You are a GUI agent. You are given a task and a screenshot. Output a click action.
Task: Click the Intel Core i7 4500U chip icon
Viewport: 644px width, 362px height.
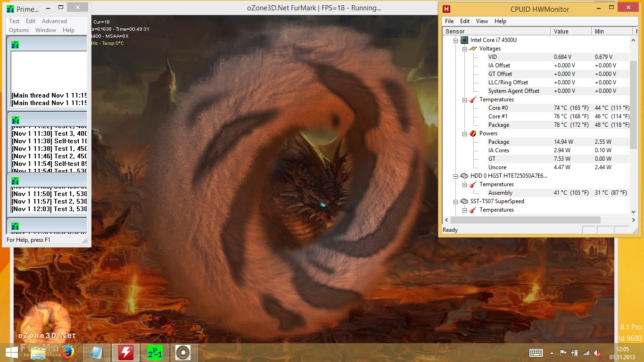tap(464, 40)
